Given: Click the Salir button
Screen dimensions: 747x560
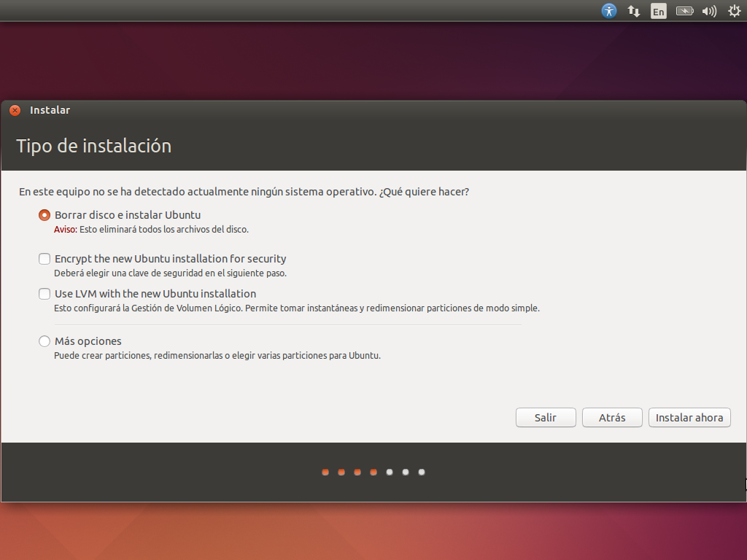Looking at the screenshot, I should click(546, 418).
